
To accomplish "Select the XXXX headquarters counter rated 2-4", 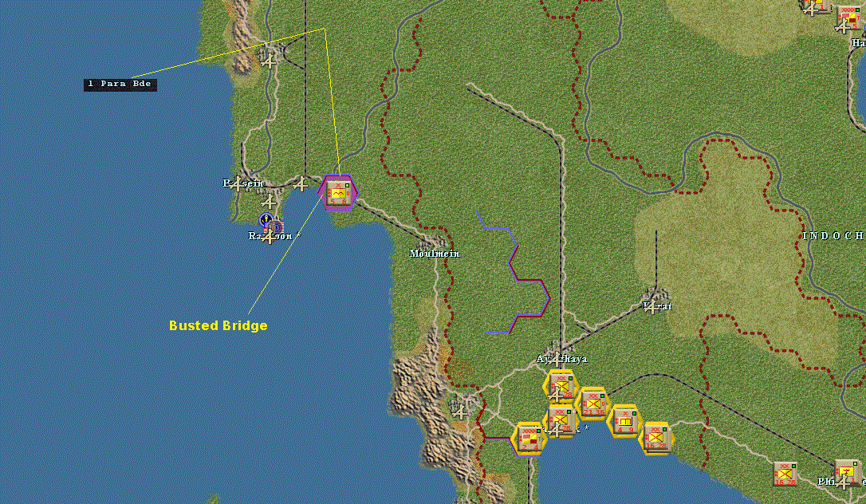I will click(529, 439).
